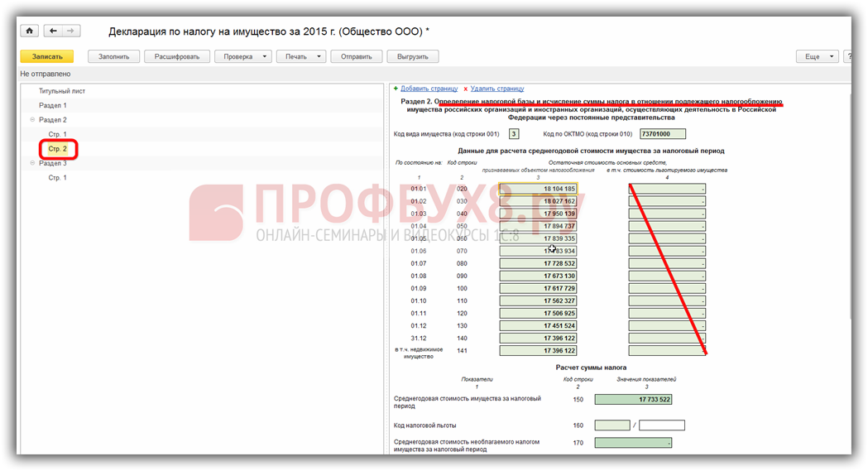Collapse the Раздел 3 tree node
868x471 pixels.
tap(33, 163)
